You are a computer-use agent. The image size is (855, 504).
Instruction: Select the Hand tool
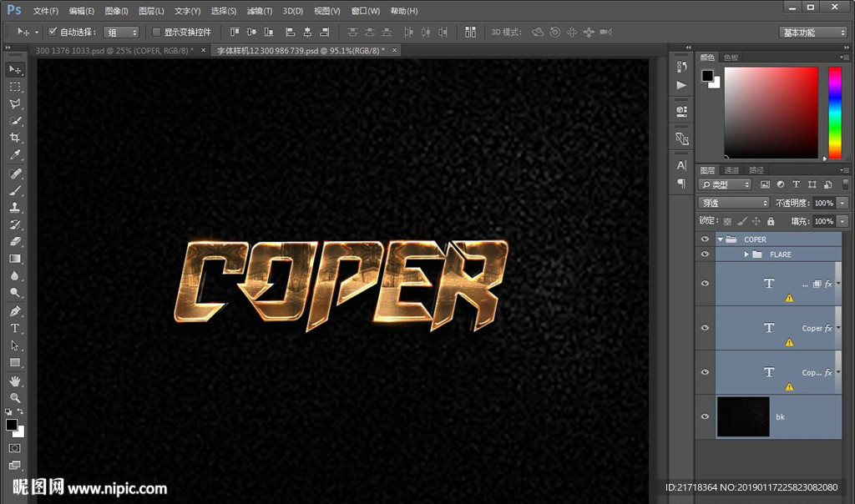(x=15, y=381)
